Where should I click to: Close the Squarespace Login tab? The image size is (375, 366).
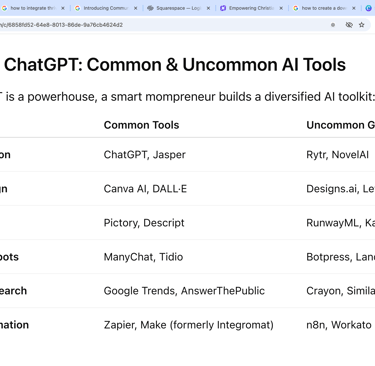coord(208,8)
